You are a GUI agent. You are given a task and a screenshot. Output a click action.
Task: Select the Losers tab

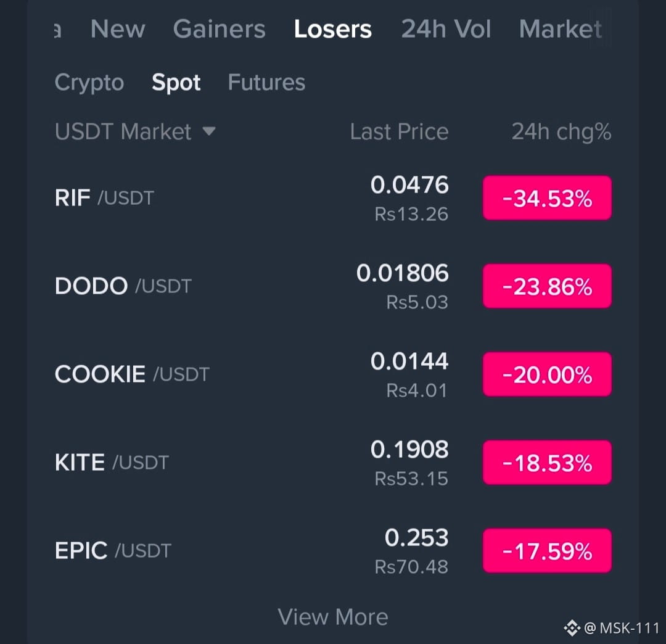[332, 29]
